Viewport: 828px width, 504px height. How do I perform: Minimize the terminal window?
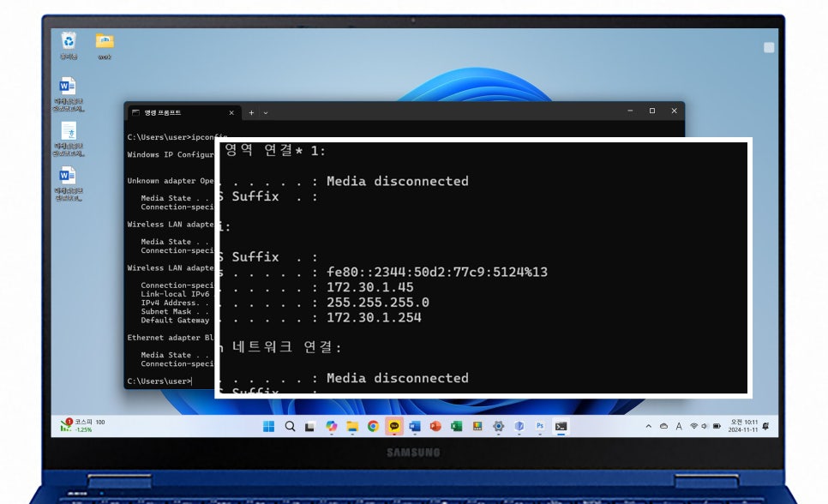click(x=630, y=111)
